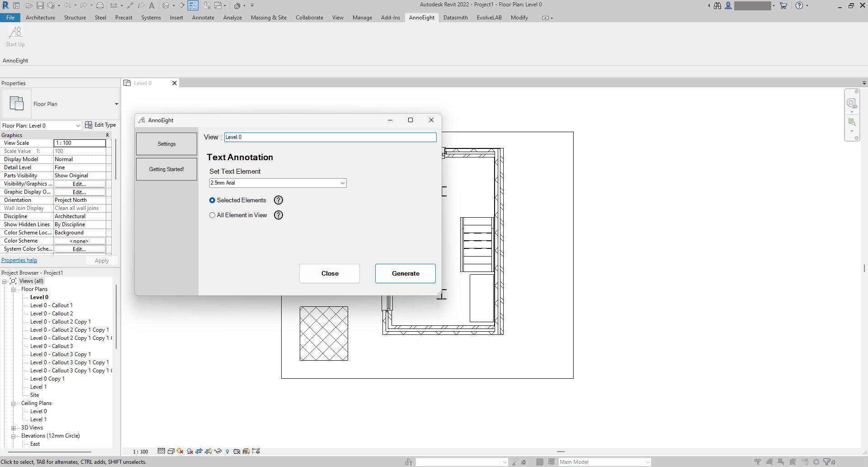Open the Floor Plan: Level 0 instance dropdown

pyautogui.click(x=78, y=126)
